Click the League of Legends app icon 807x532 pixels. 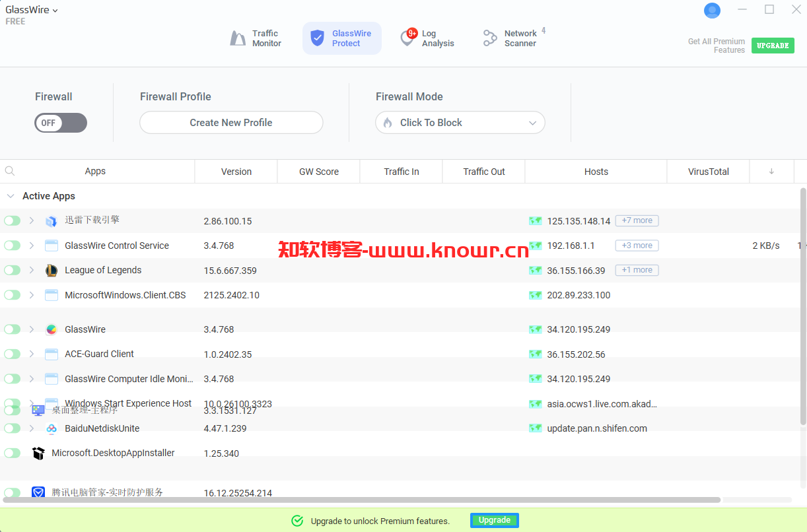pyautogui.click(x=52, y=270)
